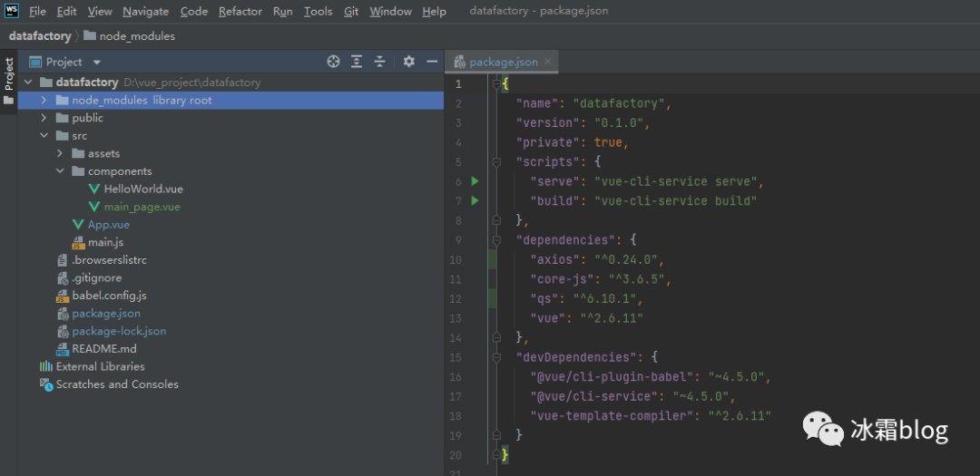Hide the Project tool window with minus icon
This screenshot has height=476, width=980.
(433, 62)
